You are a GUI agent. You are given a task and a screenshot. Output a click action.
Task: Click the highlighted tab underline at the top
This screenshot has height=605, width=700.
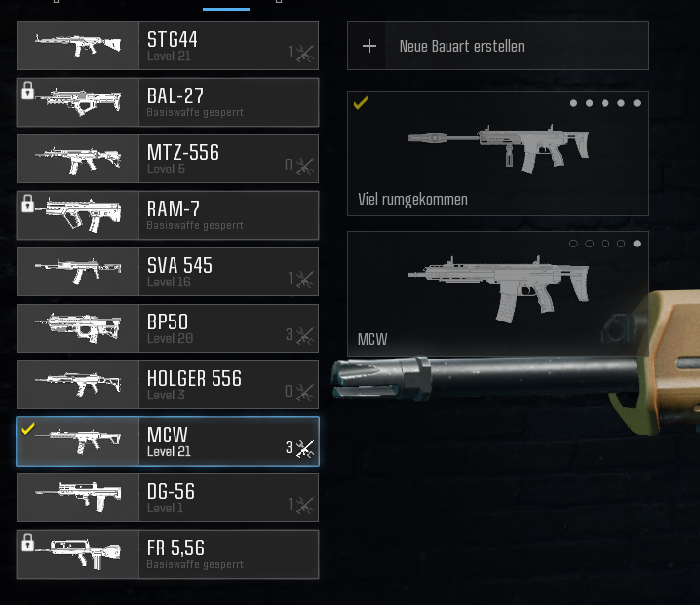pos(226,9)
